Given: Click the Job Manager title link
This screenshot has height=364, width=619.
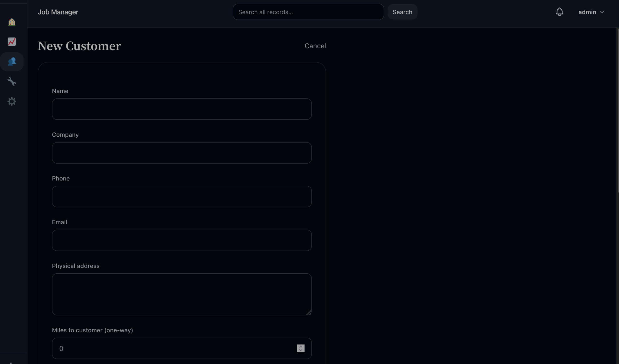Looking at the screenshot, I should tap(58, 12).
